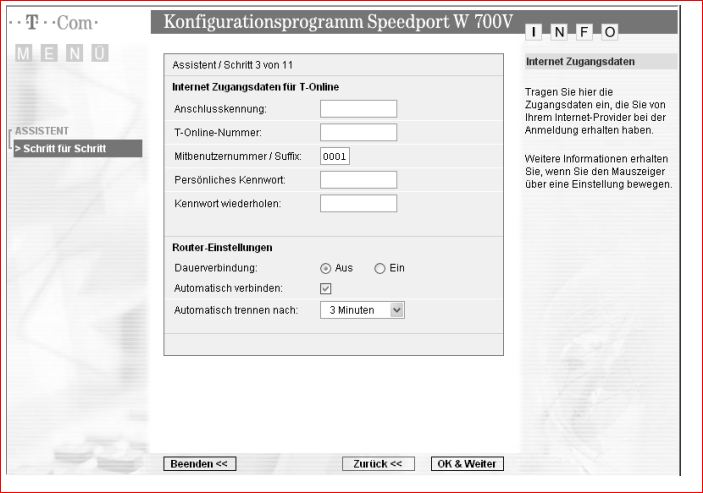The height and width of the screenshot is (493, 703).
Task: Click the 'Router-Einstellungen' heading
Action: (x=222, y=247)
